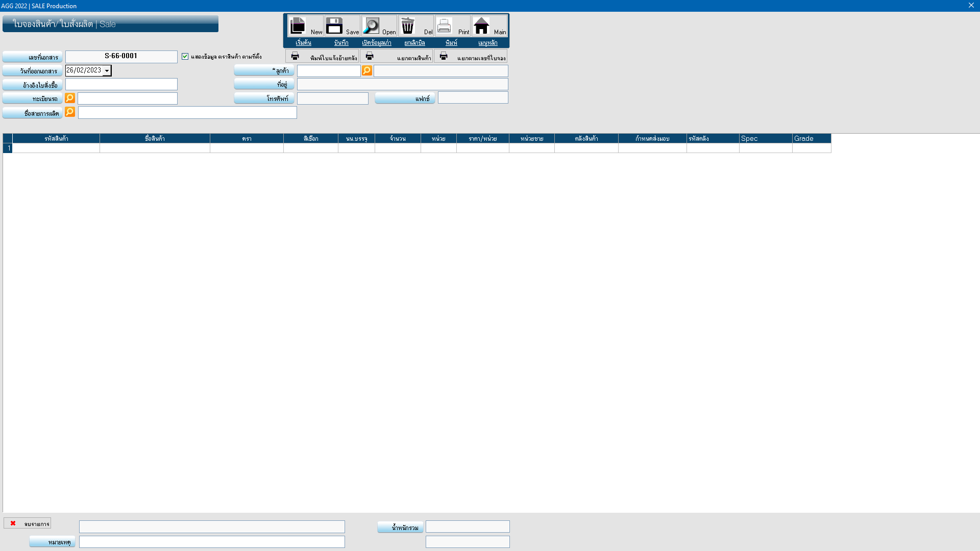
Task: Toggle the show product brand data checkbox
Action: [x=185, y=57]
